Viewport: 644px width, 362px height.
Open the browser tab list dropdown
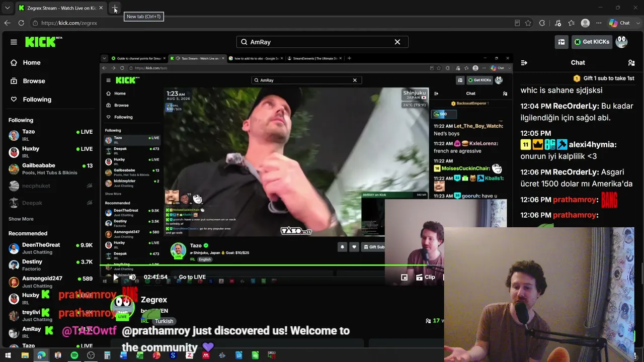click(x=7, y=8)
